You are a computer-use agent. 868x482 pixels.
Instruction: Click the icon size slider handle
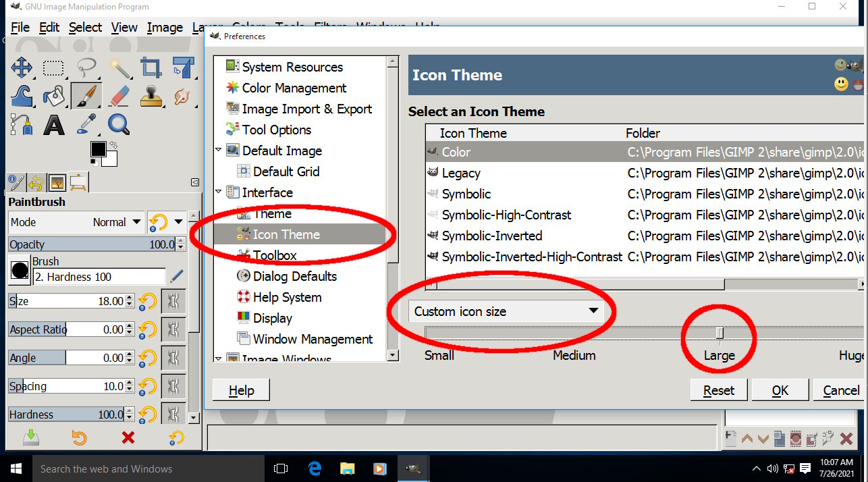tap(720, 333)
